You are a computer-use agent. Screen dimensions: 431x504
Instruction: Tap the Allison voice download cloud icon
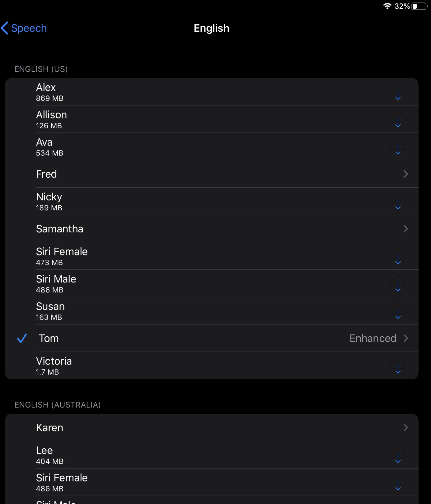[398, 120]
